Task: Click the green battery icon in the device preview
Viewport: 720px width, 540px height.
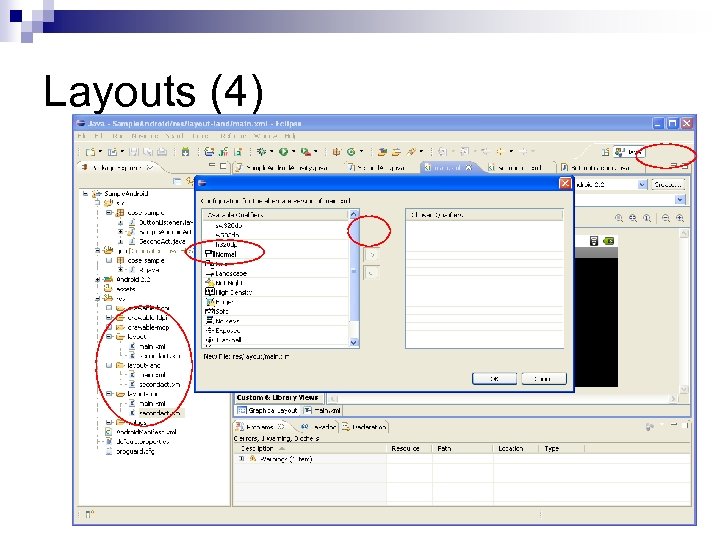Action: [608, 241]
